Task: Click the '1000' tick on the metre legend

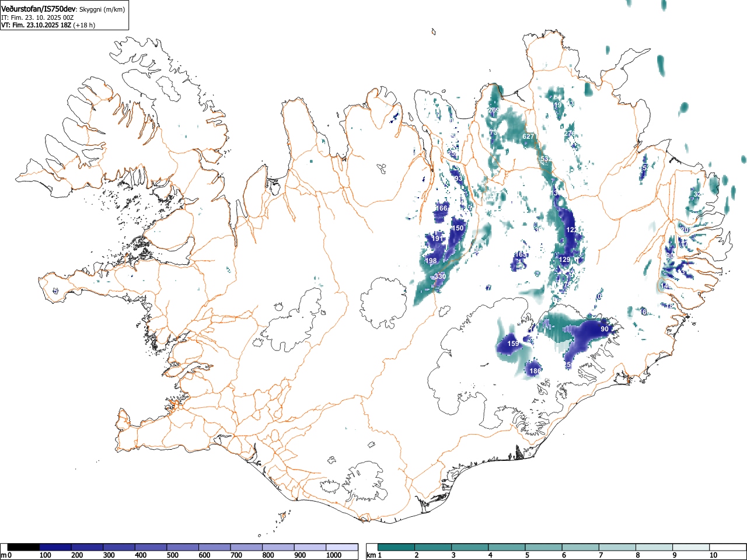Action: click(x=333, y=555)
